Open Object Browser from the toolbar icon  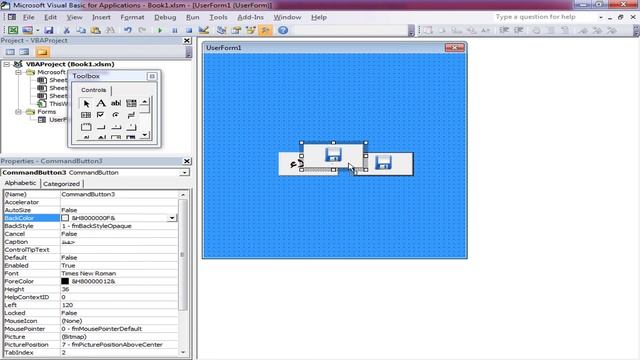pos(251,30)
